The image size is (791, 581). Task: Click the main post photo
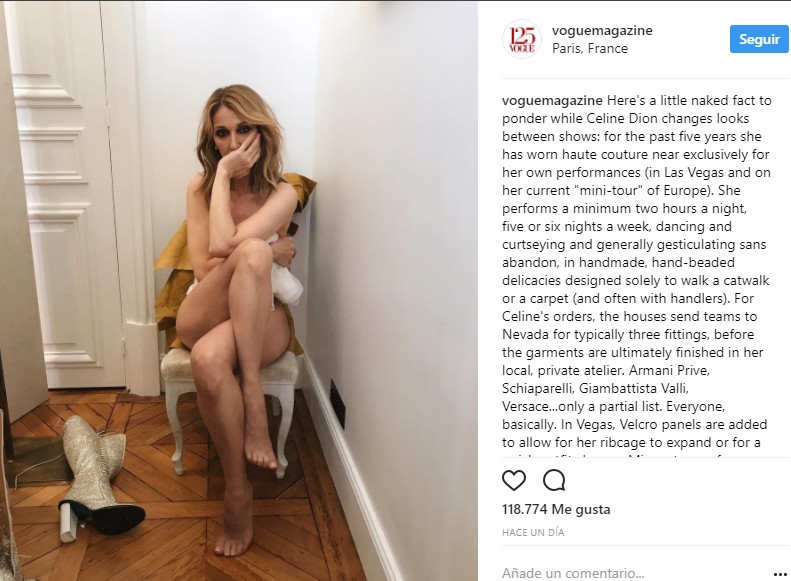point(239,291)
